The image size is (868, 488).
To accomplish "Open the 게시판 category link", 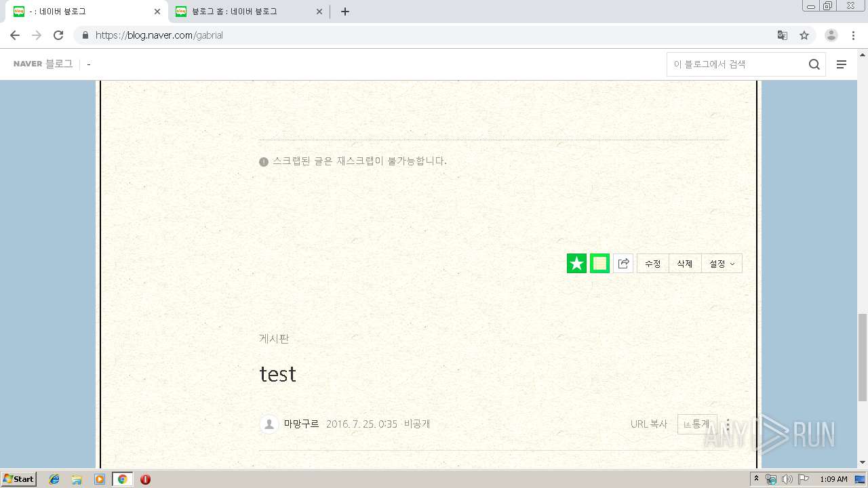I will (x=274, y=339).
